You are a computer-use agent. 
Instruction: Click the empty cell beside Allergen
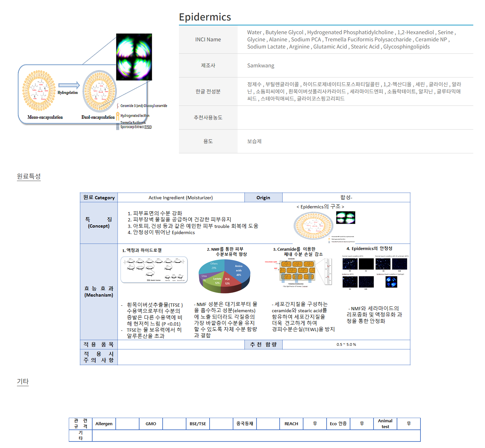tap(127, 424)
